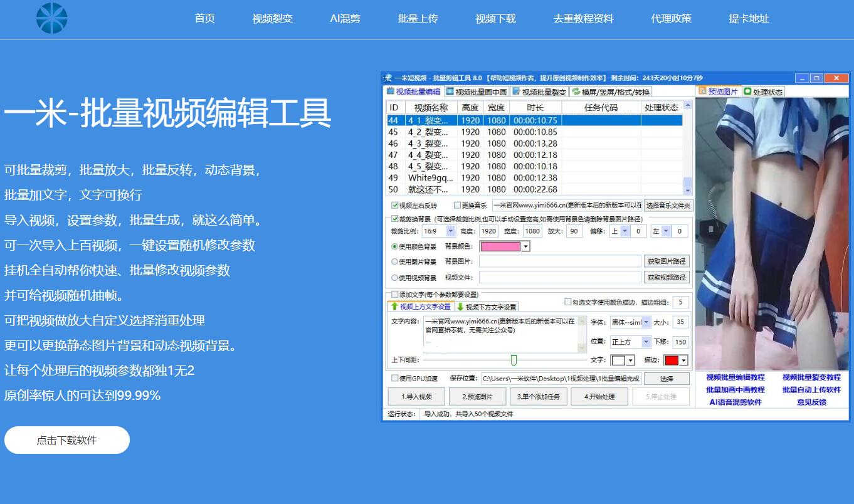Click the pink 背景颜色 color swatch
854x504 pixels.
point(502,245)
